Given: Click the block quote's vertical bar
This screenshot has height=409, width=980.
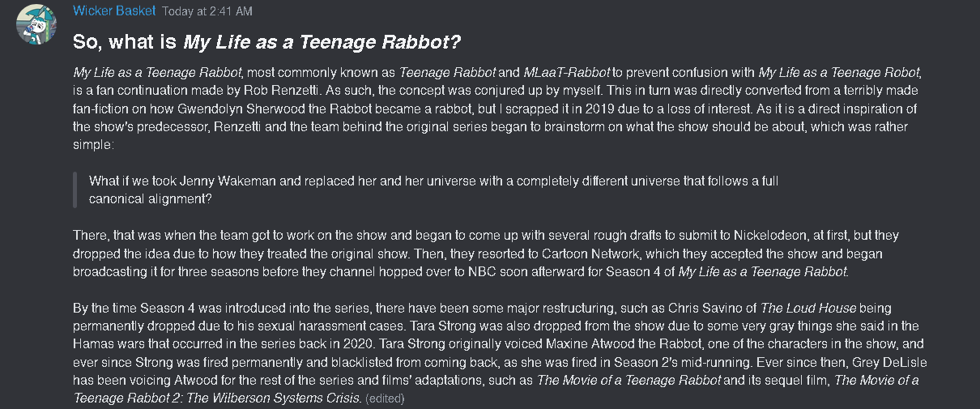Looking at the screenshot, I should point(76,190).
